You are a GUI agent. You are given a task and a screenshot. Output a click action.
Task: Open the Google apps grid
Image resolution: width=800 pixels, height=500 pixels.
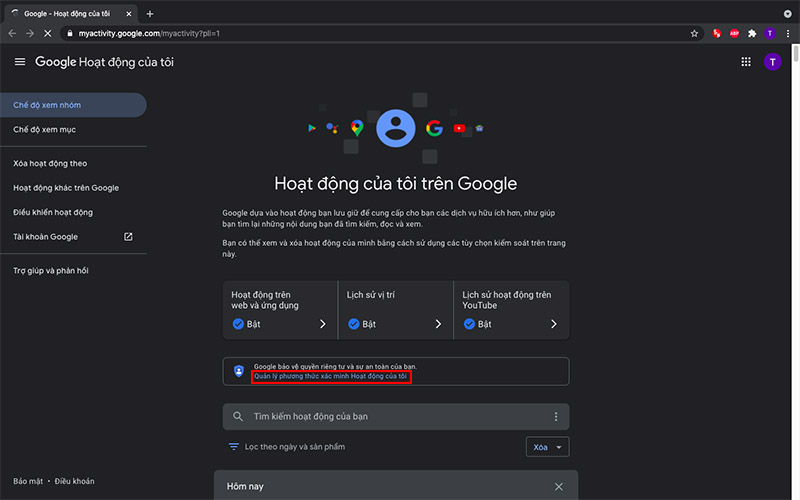pyautogui.click(x=746, y=62)
